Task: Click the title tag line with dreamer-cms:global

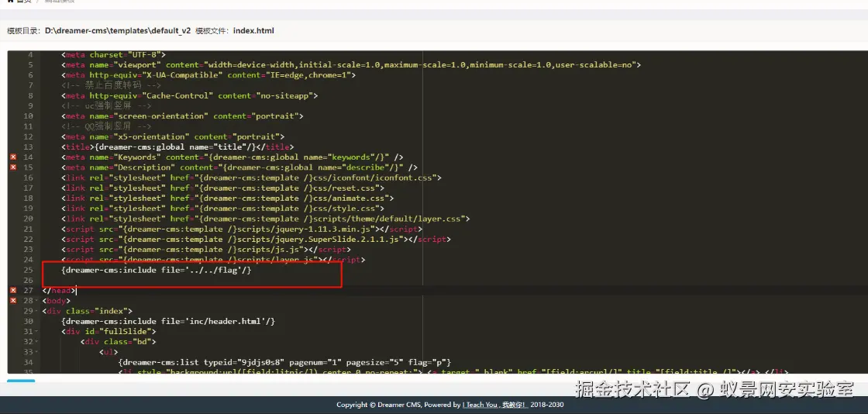Action: point(177,147)
